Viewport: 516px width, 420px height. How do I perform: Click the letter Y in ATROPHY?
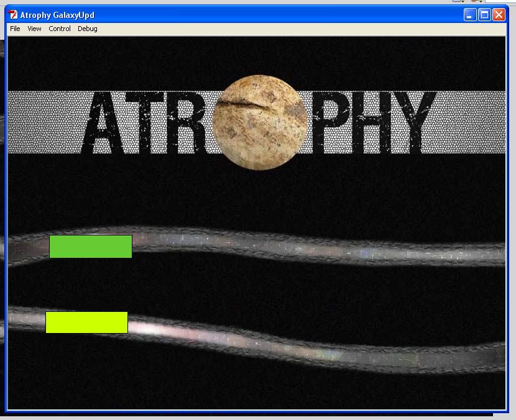point(410,123)
